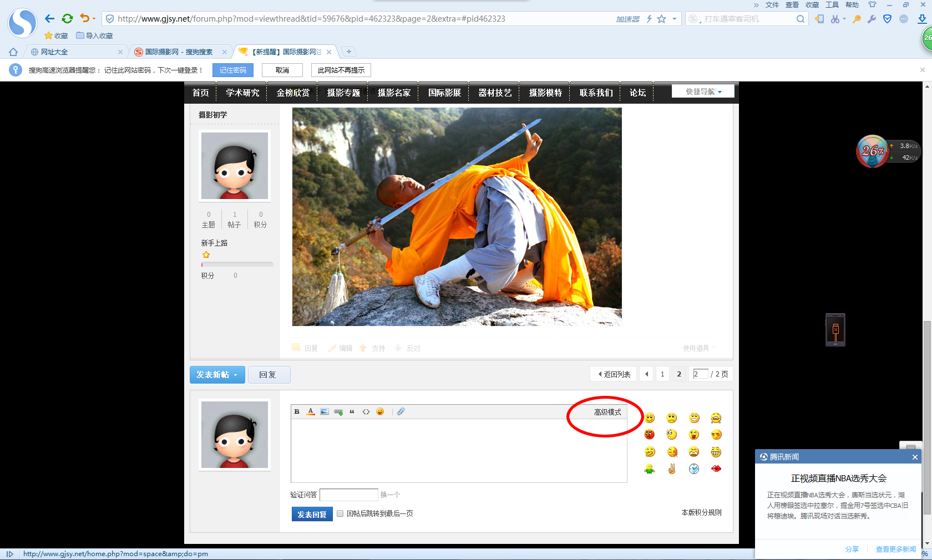
Task: Click the 验证问答 verification answer field
Action: point(348,495)
